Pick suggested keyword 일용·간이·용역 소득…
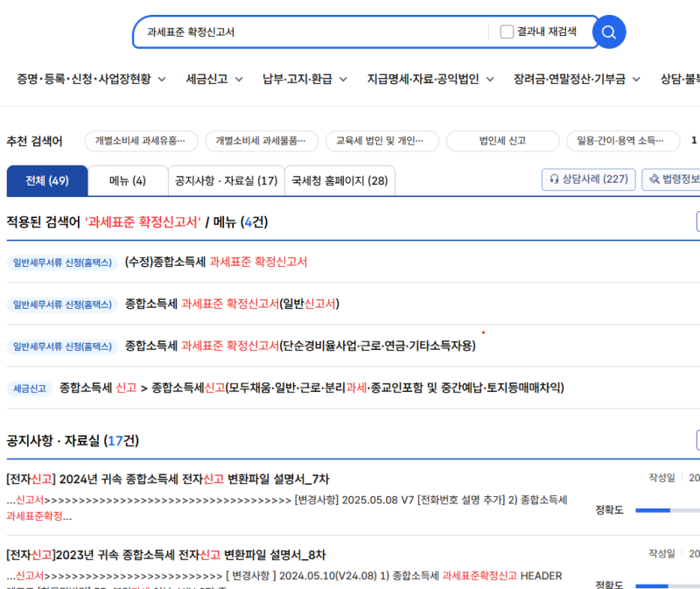 [623, 141]
